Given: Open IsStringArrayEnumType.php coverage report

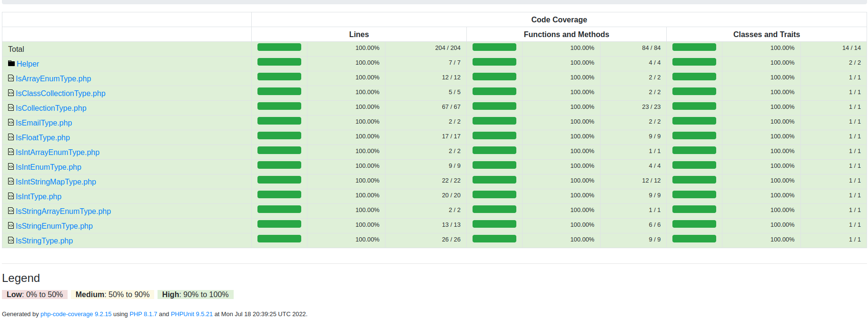Looking at the screenshot, I should tap(63, 211).
